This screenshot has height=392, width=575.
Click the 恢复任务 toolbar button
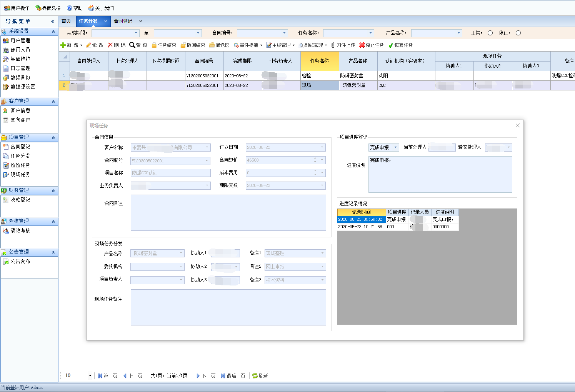pyautogui.click(x=401, y=45)
